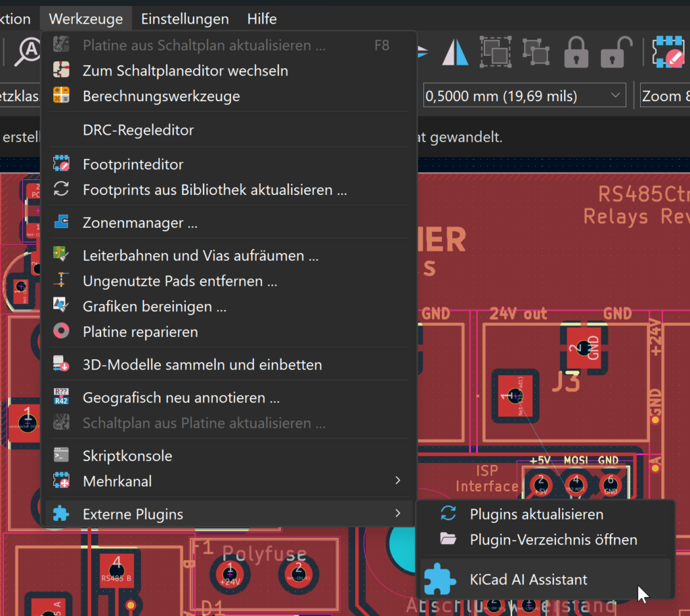690x616 pixels.
Task: Open the Einstellungen menu
Action: (x=185, y=19)
